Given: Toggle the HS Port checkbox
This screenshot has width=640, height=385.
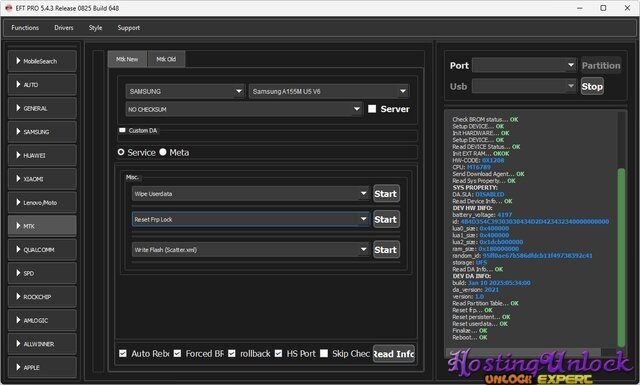Looking at the screenshot, I should coord(278,353).
